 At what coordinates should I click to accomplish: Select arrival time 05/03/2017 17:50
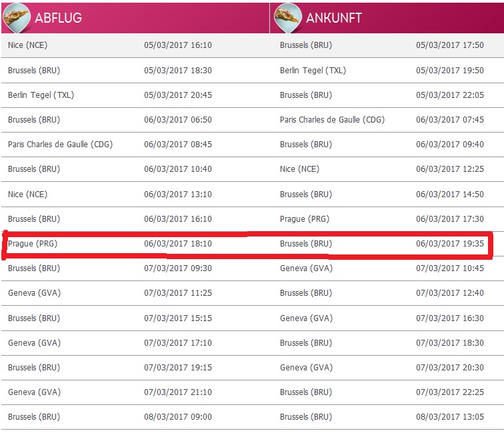coord(450,45)
